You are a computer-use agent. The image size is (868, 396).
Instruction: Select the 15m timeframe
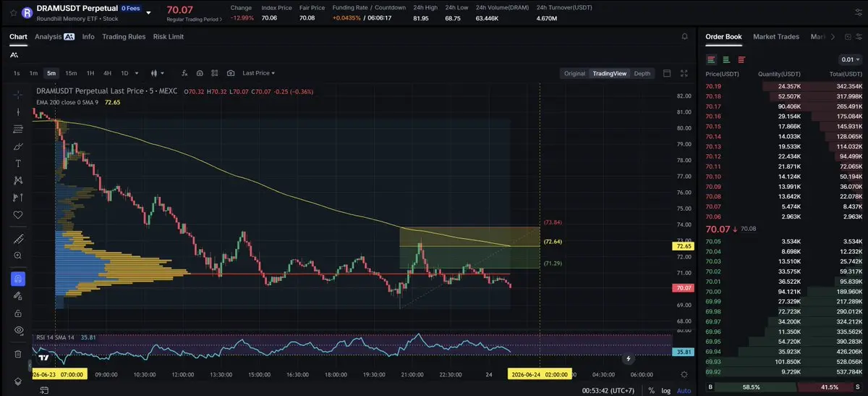[x=71, y=73]
